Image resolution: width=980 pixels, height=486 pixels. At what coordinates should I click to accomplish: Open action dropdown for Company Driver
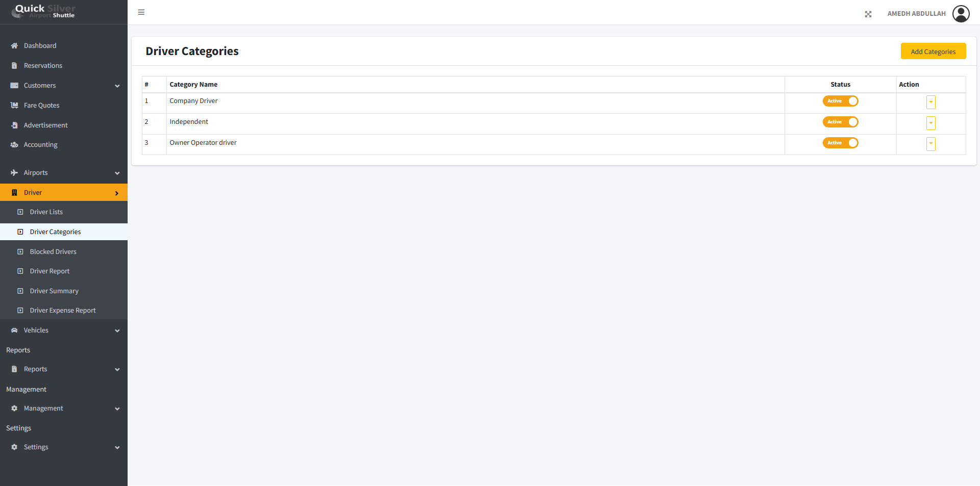point(931,102)
